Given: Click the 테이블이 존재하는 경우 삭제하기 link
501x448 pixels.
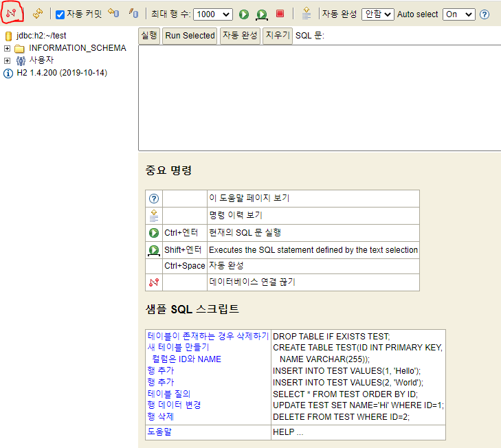Looking at the screenshot, I should [x=208, y=336].
